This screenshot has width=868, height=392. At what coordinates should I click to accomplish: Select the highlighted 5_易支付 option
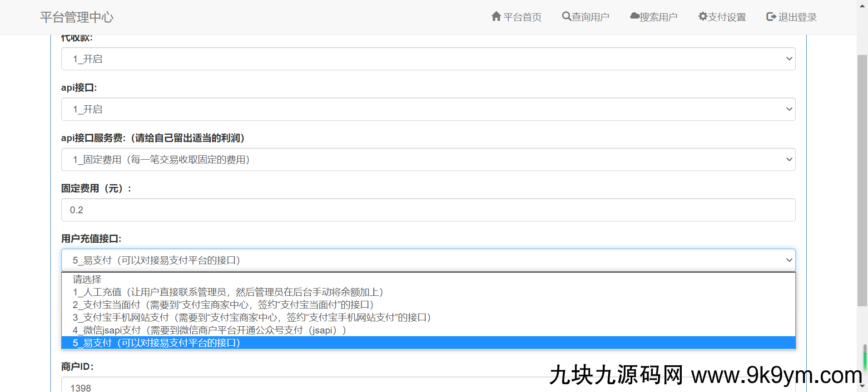[x=156, y=343]
